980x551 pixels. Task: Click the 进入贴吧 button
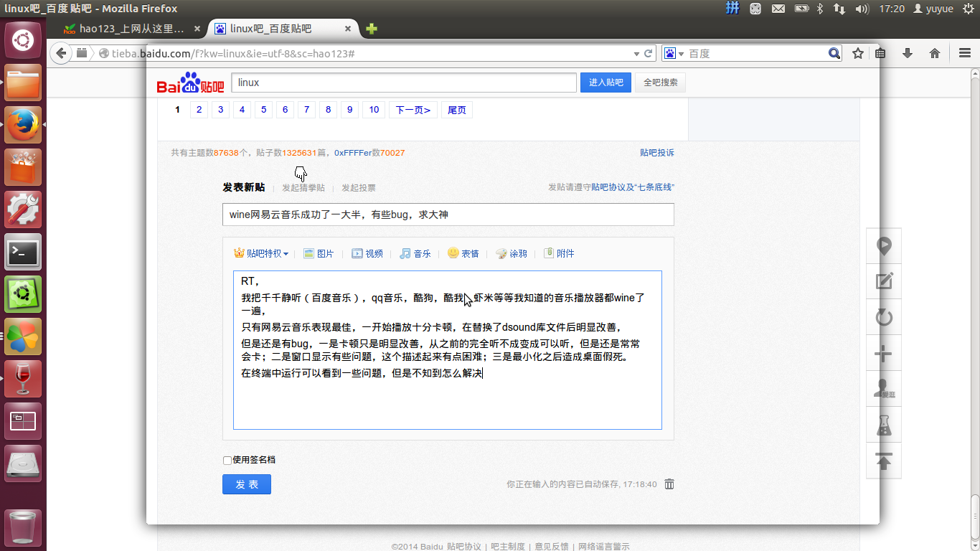[x=606, y=83]
